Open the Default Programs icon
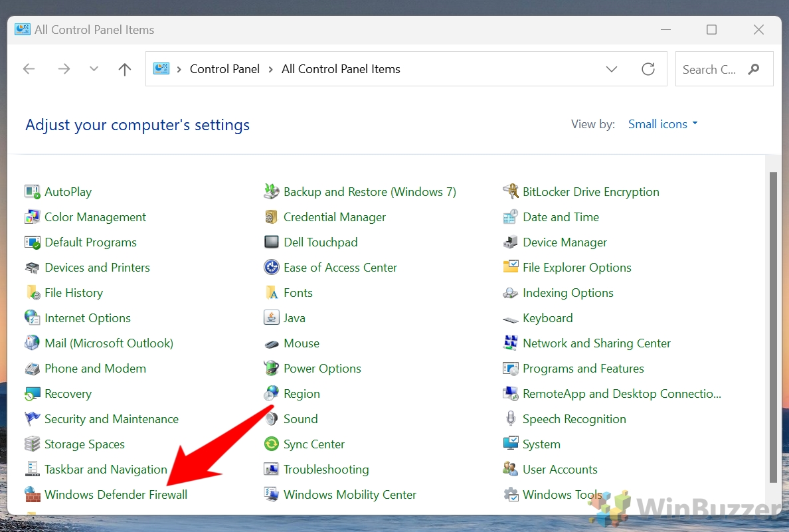Viewport: 789px width, 532px height. click(32, 242)
